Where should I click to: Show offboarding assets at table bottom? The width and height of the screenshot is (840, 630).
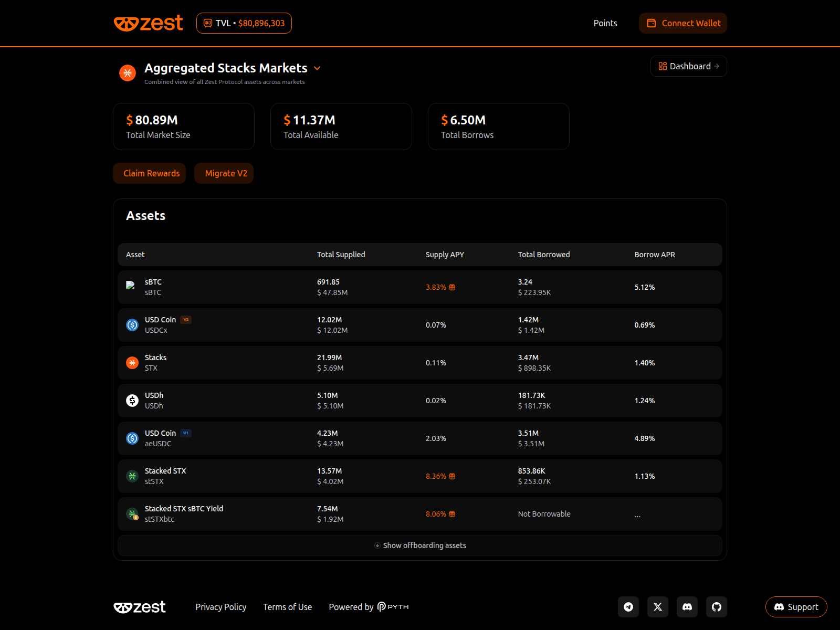tap(419, 545)
